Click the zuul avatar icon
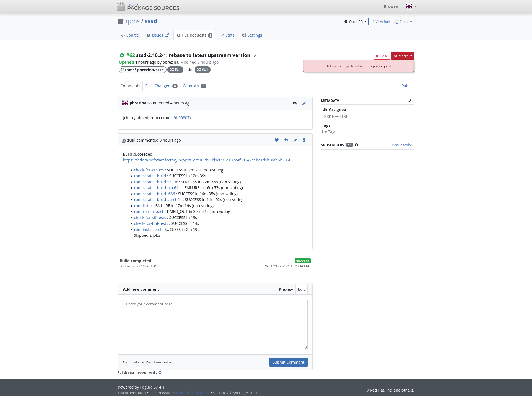This screenshot has width=532, height=396. [124, 140]
